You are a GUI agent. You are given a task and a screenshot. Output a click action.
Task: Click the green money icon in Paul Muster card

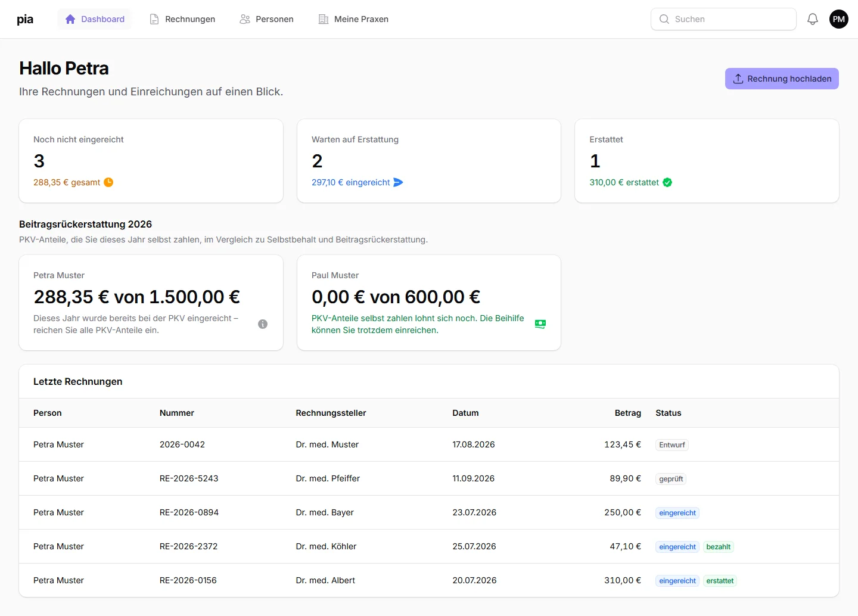tap(540, 324)
